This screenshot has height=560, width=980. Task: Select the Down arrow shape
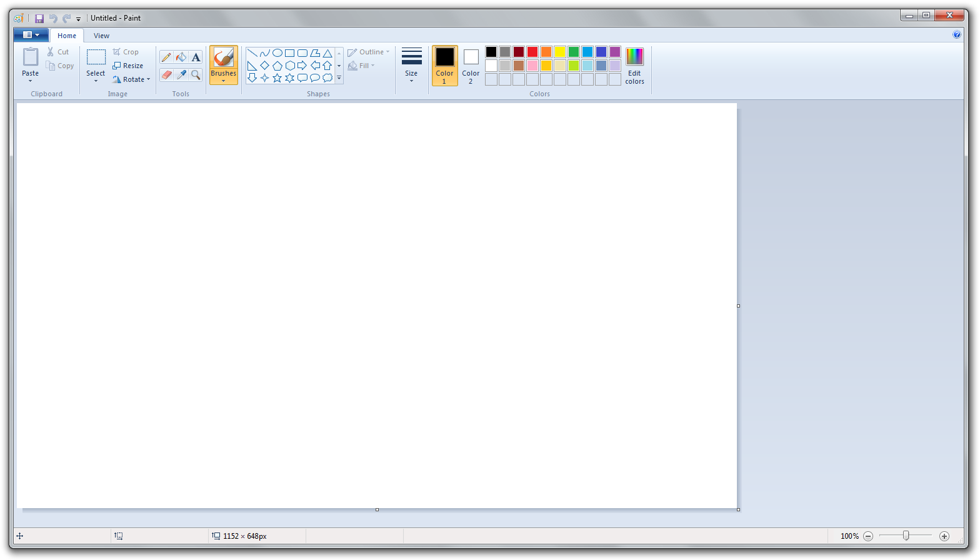click(252, 78)
